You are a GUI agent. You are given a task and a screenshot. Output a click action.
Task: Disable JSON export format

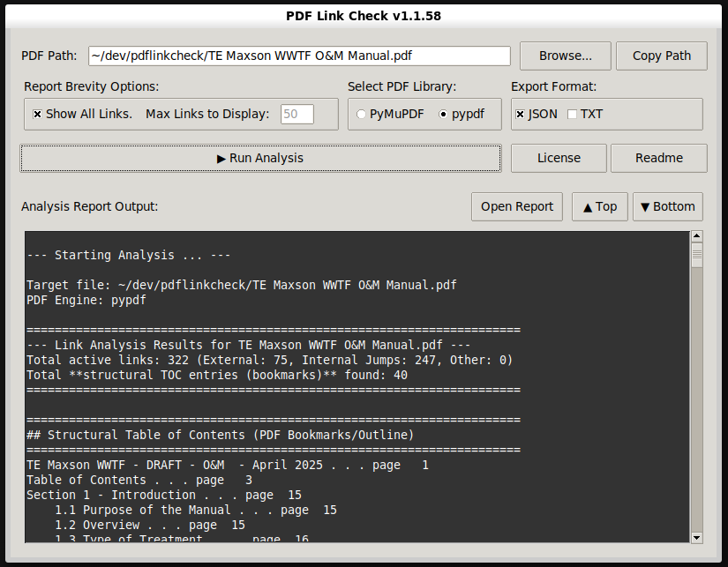click(520, 114)
